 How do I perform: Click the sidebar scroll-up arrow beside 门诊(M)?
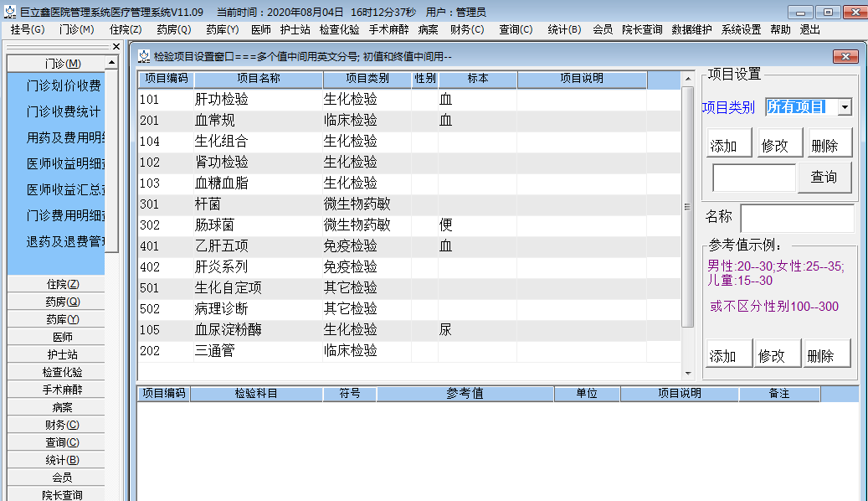112,60
